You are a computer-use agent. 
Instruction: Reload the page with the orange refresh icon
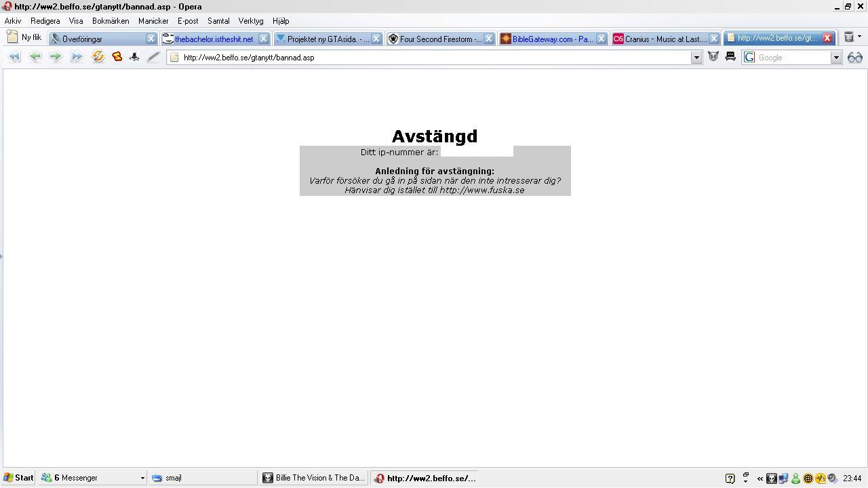98,57
